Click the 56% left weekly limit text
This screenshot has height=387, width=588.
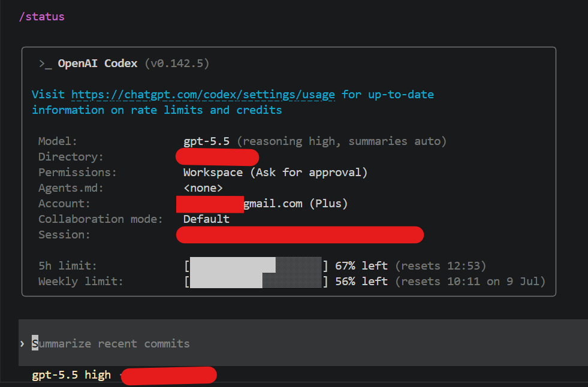(361, 282)
